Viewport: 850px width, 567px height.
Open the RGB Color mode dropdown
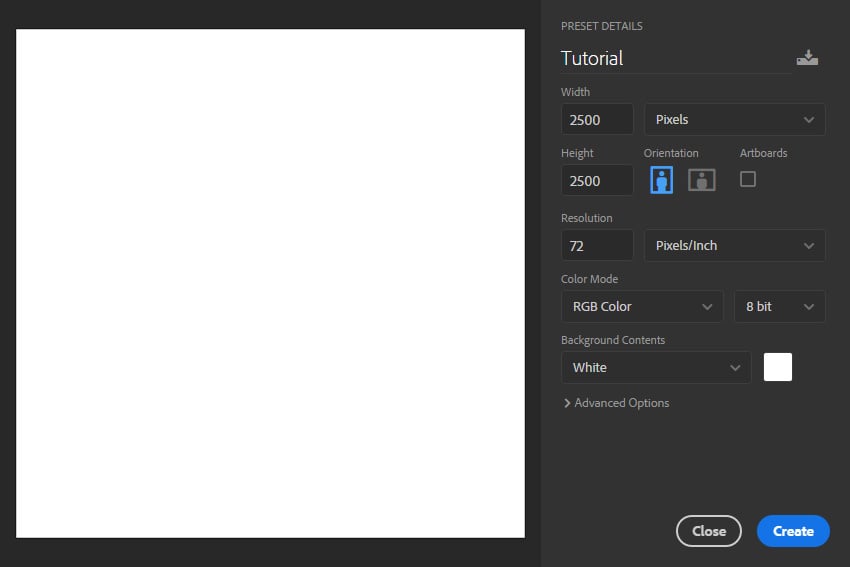tap(641, 306)
